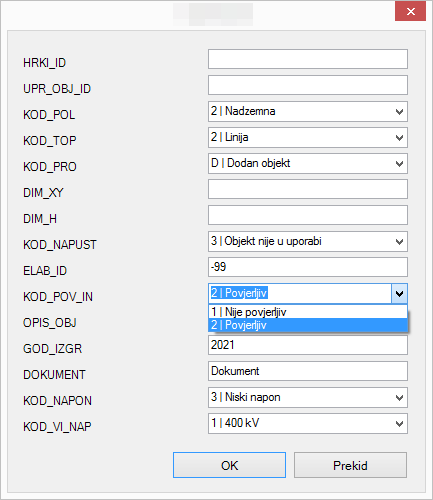Close the dialog with red X

[410, 11]
